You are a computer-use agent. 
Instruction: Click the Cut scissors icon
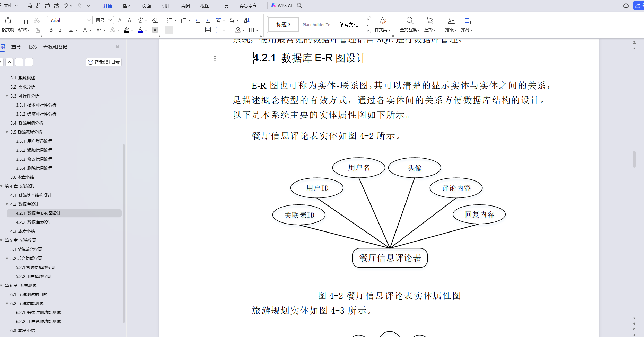point(37,20)
